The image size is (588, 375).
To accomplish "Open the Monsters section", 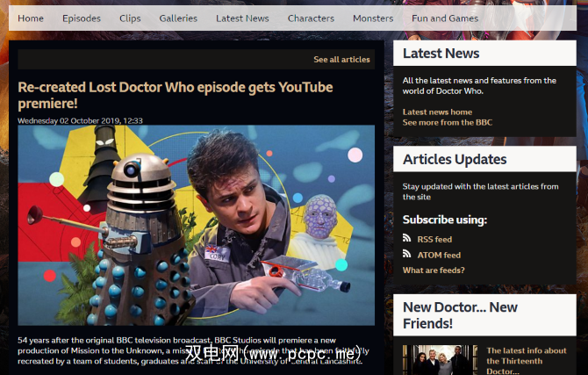I will [x=373, y=18].
